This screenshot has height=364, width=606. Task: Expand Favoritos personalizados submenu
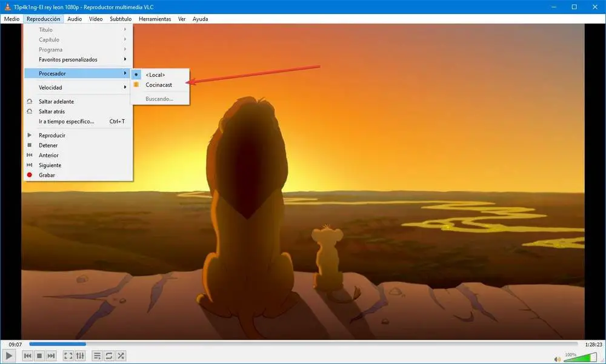[x=78, y=59]
